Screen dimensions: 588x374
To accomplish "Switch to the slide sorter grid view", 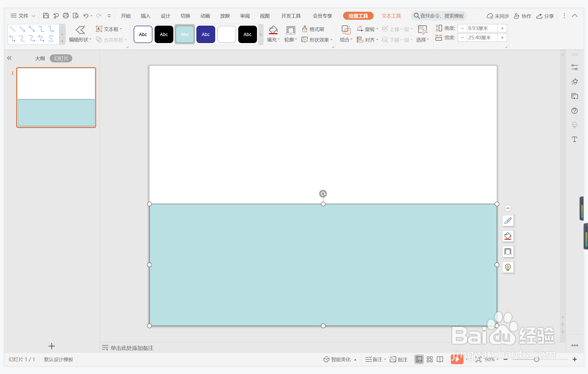I will 429,359.
